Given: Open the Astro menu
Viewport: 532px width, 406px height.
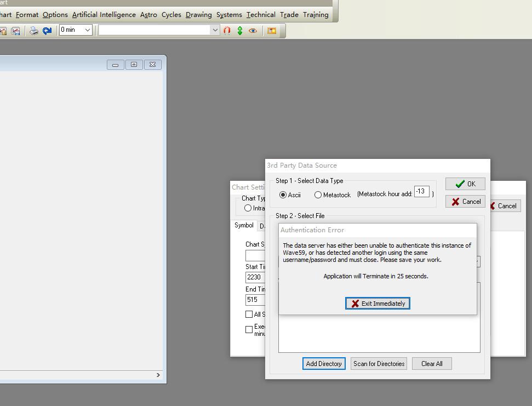Looking at the screenshot, I should 148,15.
